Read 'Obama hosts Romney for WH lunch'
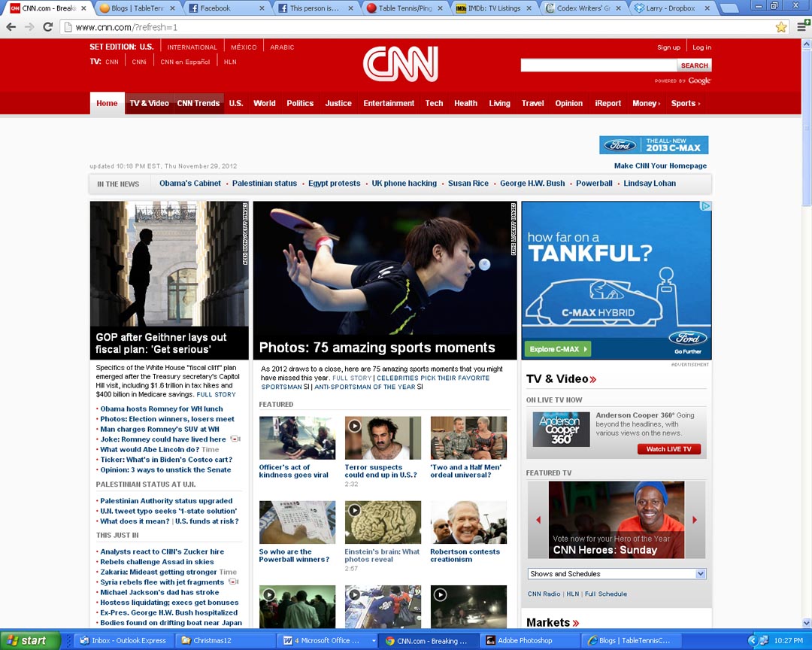 click(x=162, y=409)
